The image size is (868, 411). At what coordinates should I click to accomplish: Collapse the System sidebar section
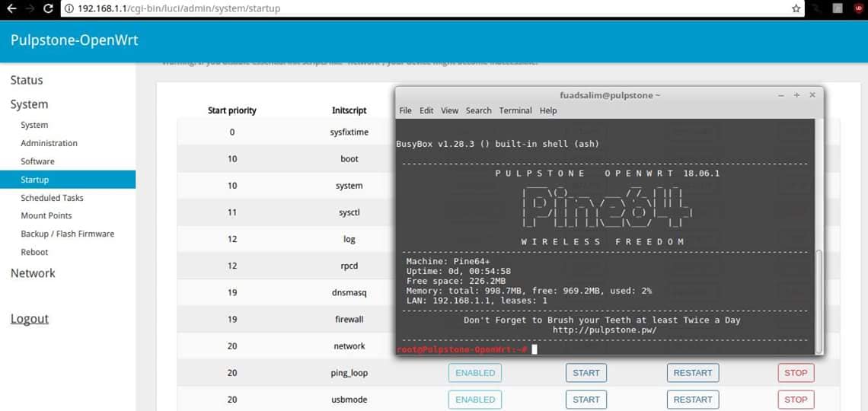(x=30, y=104)
